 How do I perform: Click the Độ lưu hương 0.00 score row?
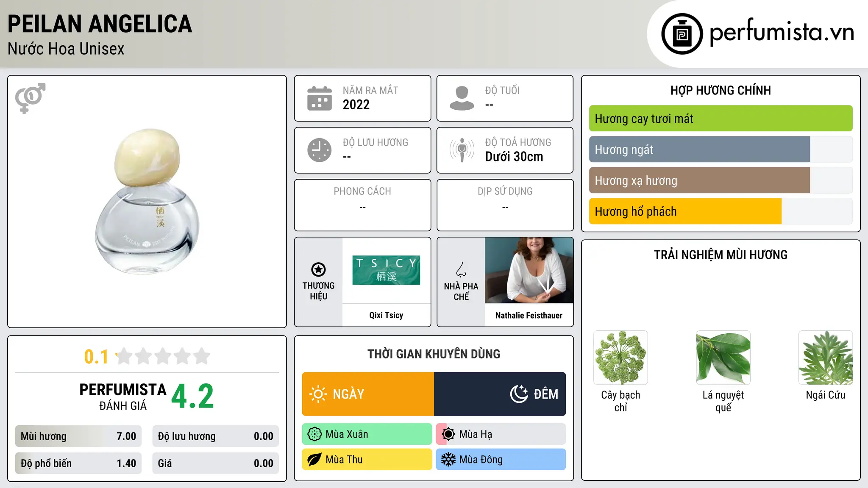pos(216,436)
